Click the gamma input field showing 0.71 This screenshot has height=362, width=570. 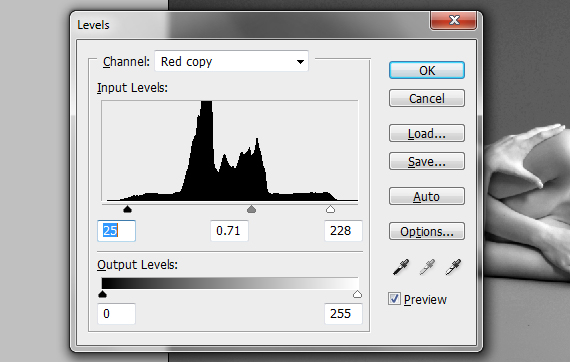229,231
